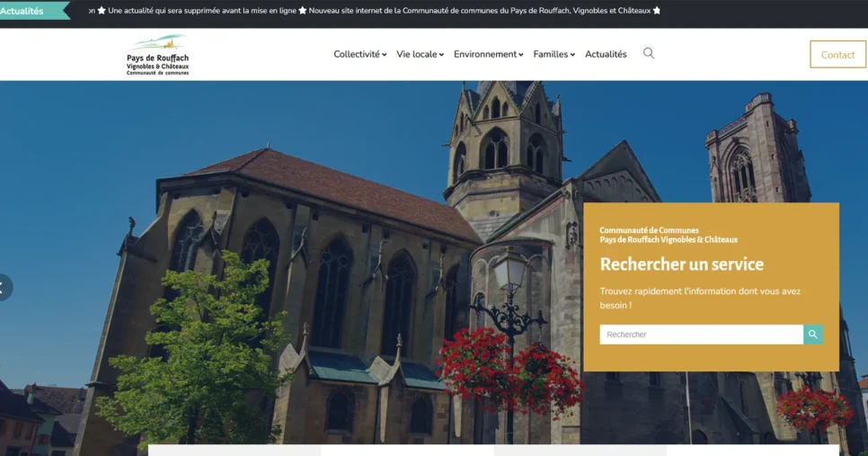Open news 'Nouveau site internet de la Communauté'

(x=480, y=11)
